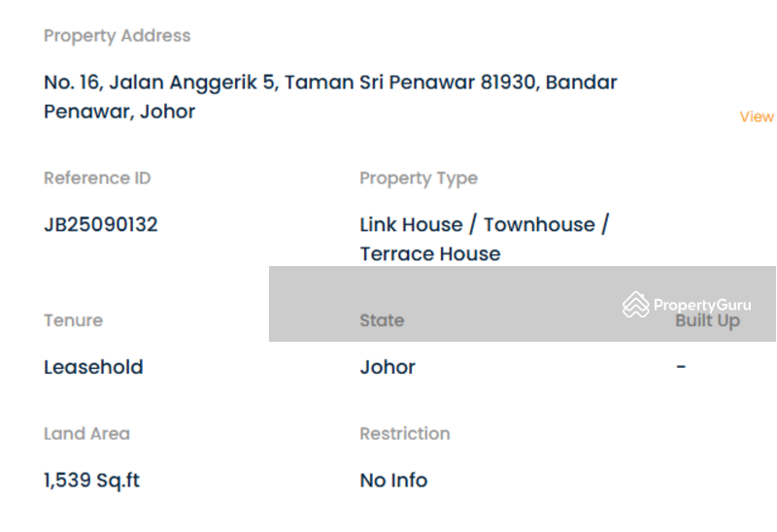Image resolution: width=777 pixels, height=532 pixels.
Task: Select the property address text
Action: click(x=330, y=96)
